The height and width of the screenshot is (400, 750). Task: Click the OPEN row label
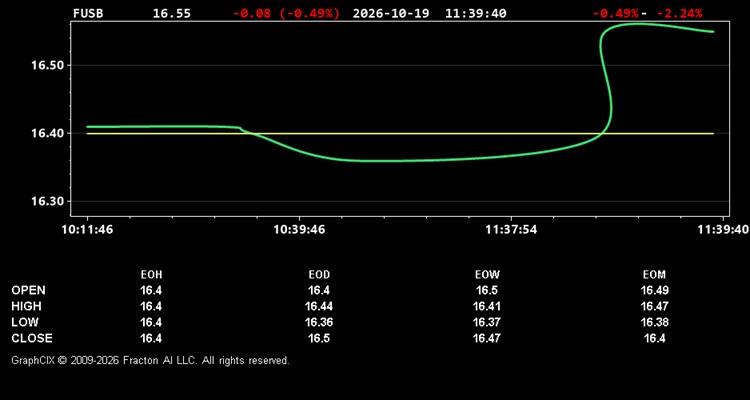(x=28, y=290)
